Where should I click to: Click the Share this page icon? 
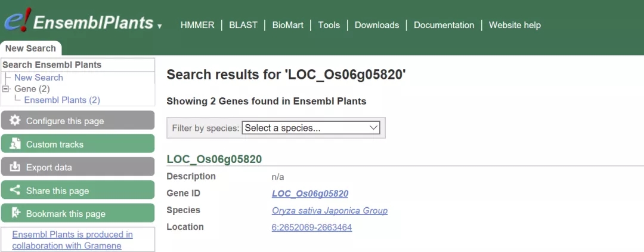(16, 190)
